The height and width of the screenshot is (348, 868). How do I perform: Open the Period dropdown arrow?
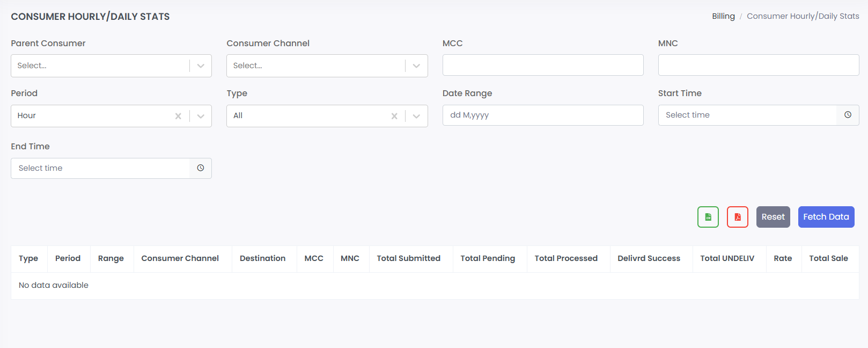tap(201, 116)
